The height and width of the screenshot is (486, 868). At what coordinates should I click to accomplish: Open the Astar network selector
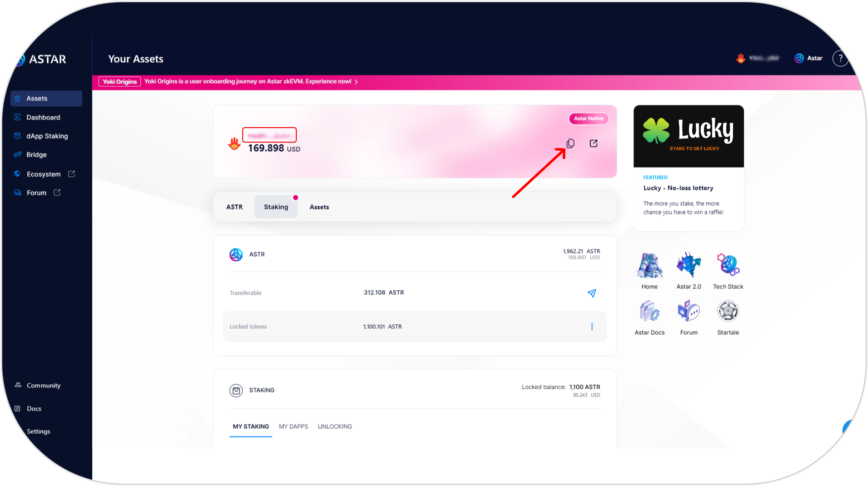click(808, 58)
